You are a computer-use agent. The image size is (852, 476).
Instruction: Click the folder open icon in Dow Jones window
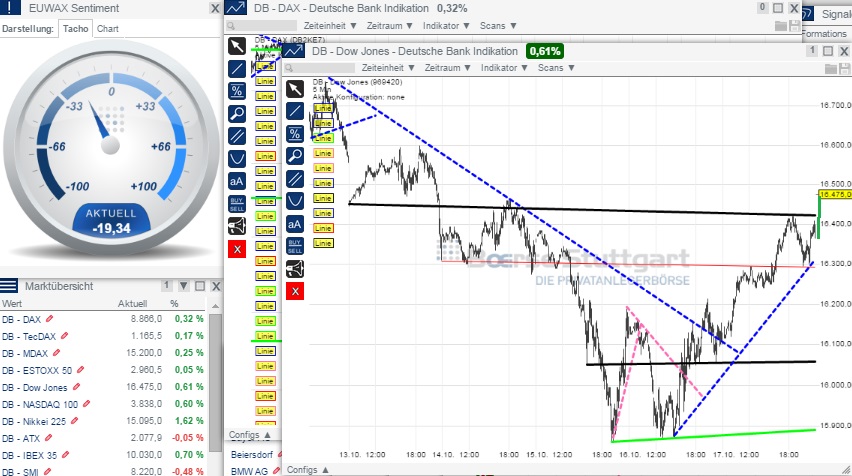pos(830,68)
